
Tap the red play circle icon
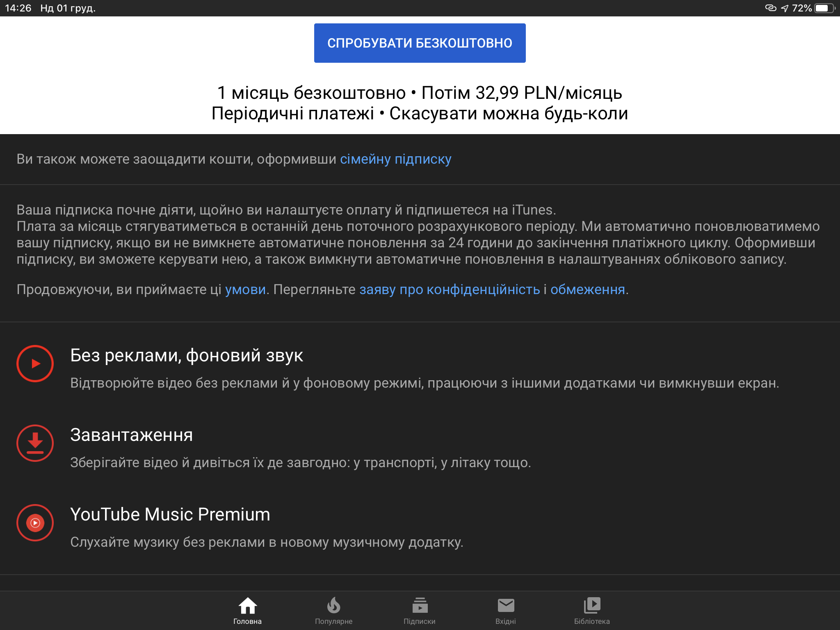tap(35, 364)
